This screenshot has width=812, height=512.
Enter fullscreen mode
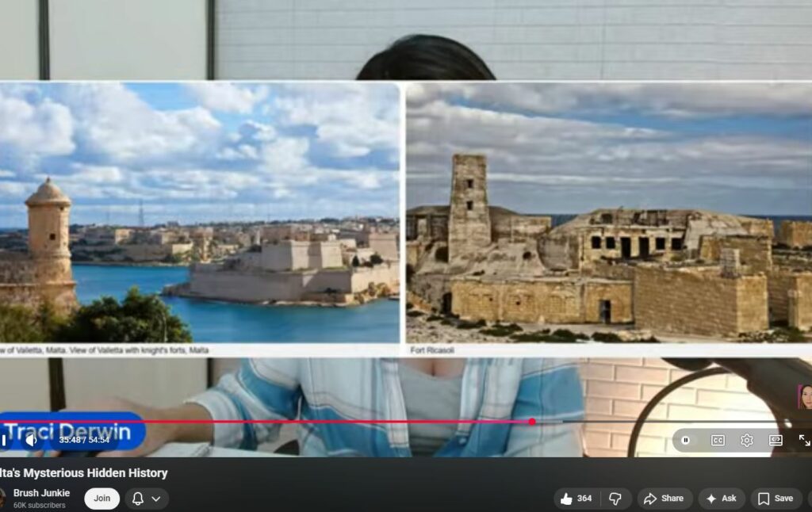[x=803, y=440]
